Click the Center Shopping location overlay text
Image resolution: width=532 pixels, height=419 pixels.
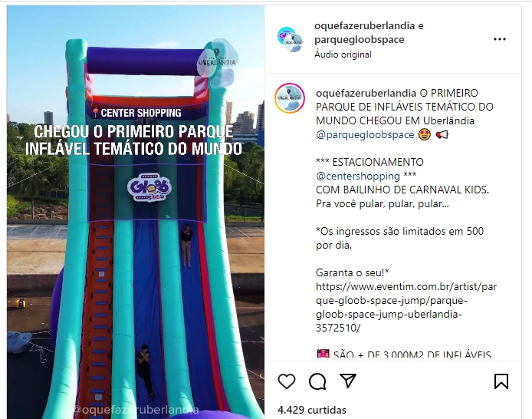(137, 113)
